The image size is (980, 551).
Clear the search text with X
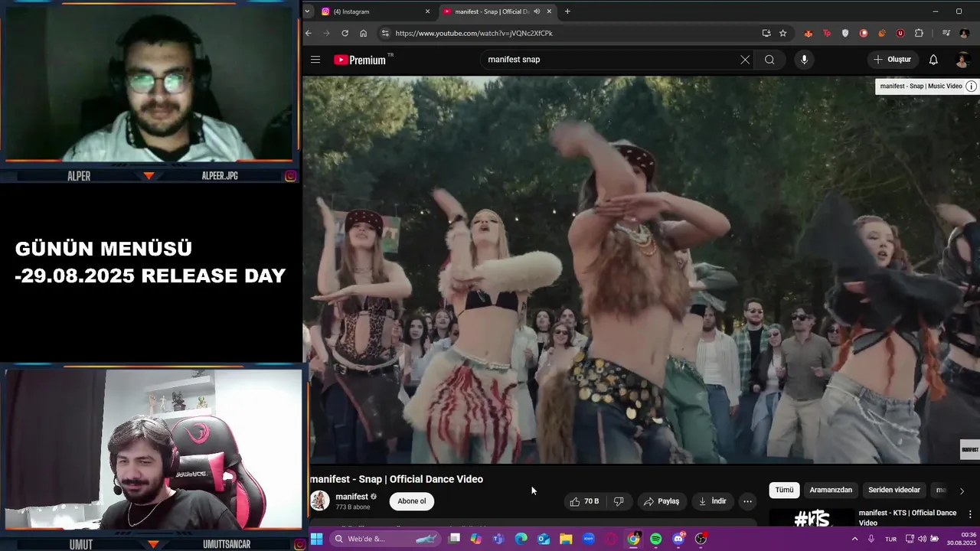pos(745,60)
